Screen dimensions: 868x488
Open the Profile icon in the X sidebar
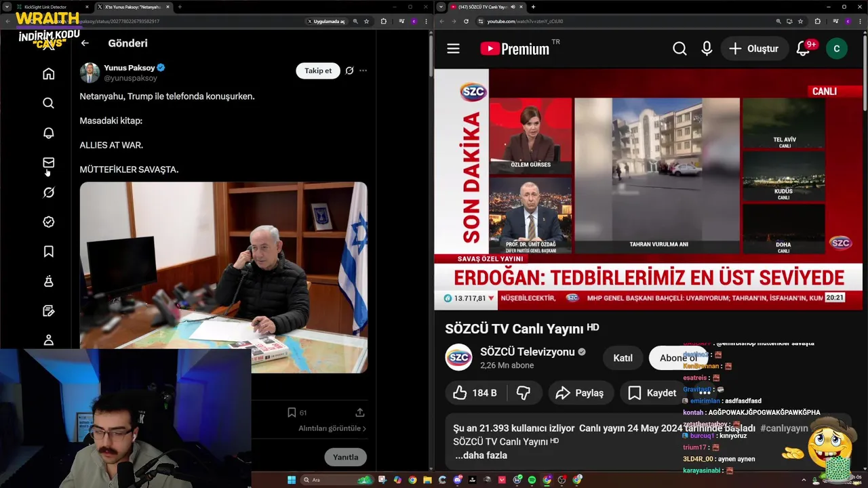pyautogui.click(x=48, y=340)
